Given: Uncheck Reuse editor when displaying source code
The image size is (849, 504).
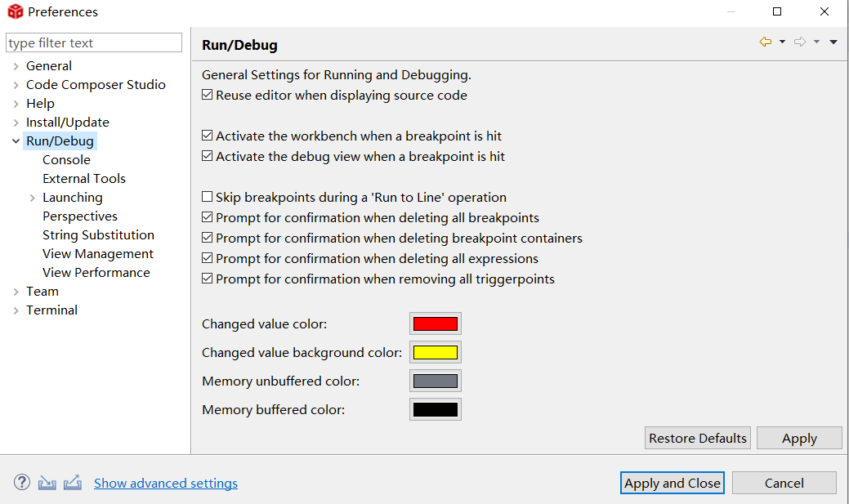Looking at the screenshot, I should [x=208, y=96].
